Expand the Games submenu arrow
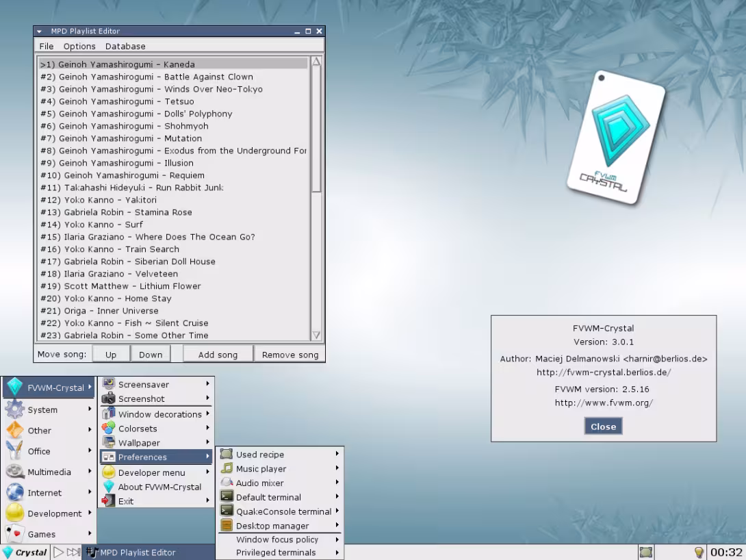Image resolution: width=746 pixels, height=560 pixels. [90, 533]
